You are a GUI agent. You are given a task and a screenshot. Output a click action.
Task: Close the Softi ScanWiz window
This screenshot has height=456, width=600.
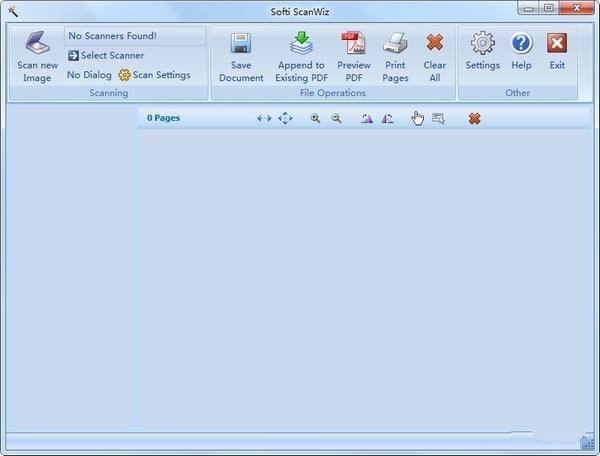pos(576,8)
